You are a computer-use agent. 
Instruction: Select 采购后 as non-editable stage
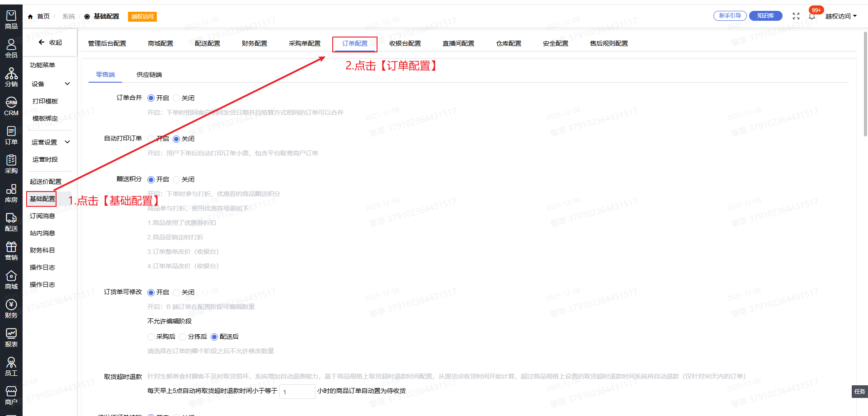coord(151,337)
